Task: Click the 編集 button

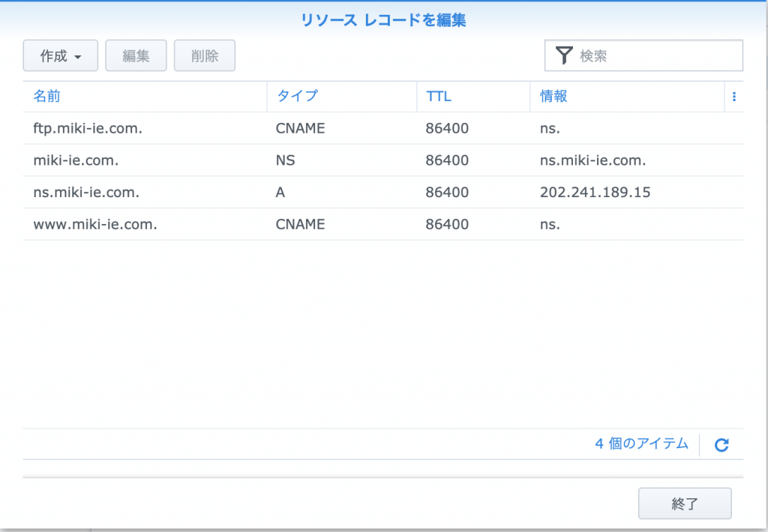Action: tap(136, 56)
